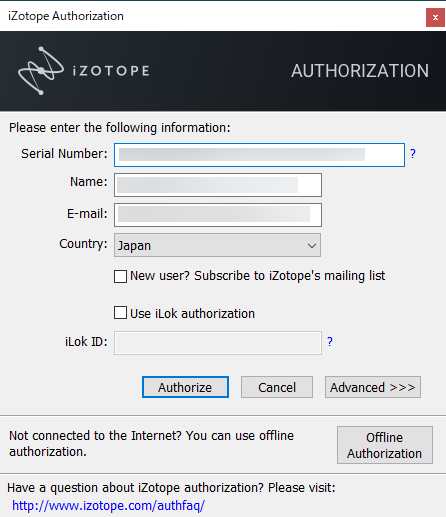Image resolution: width=446 pixels, height=517 pixels.
Task: Click the AUTHORIZATION header text
Action: [x=360, y=71]
